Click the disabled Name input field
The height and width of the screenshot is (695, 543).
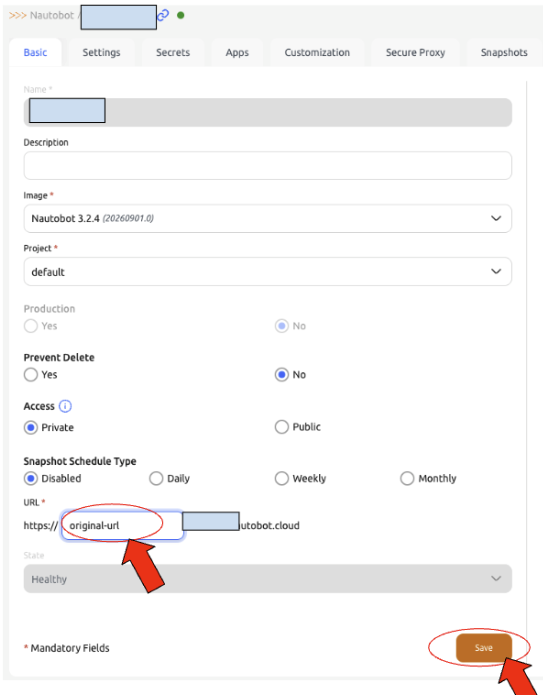pos(268,112)
